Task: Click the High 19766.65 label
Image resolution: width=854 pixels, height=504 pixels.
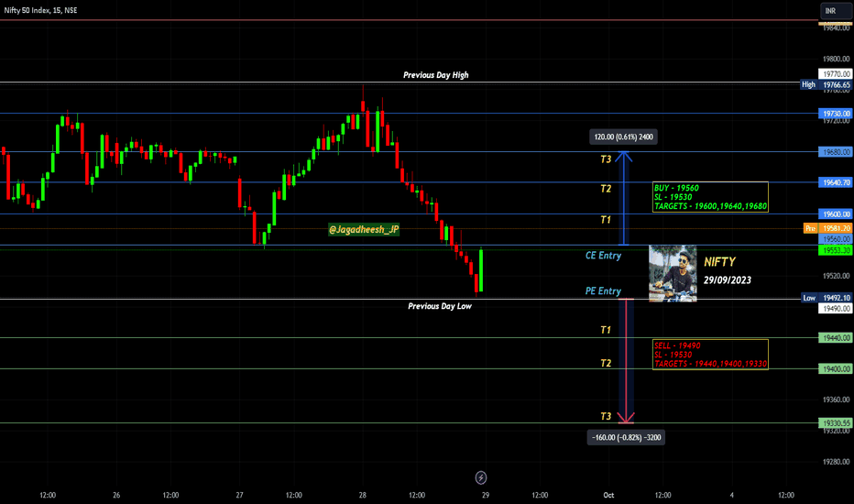Action: [x=826, y=85]
